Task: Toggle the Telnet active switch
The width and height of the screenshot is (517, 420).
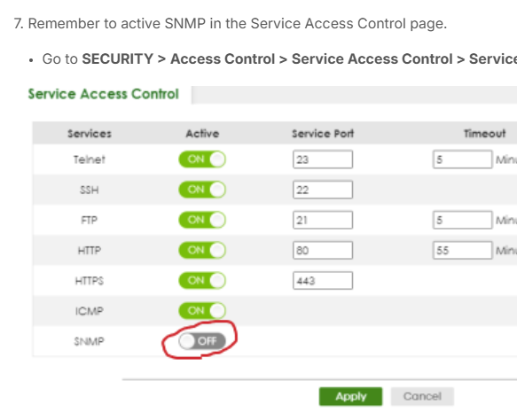Action: pos(202,159)
